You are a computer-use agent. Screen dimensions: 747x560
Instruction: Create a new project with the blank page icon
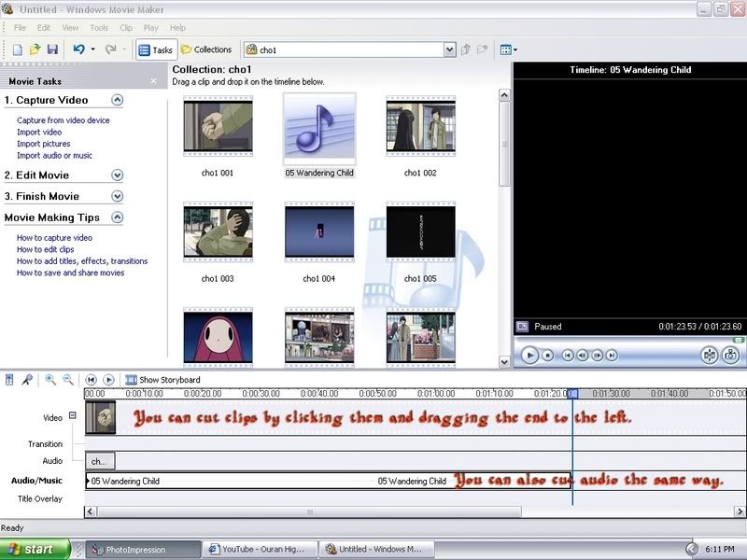click(x=18, y=49)
